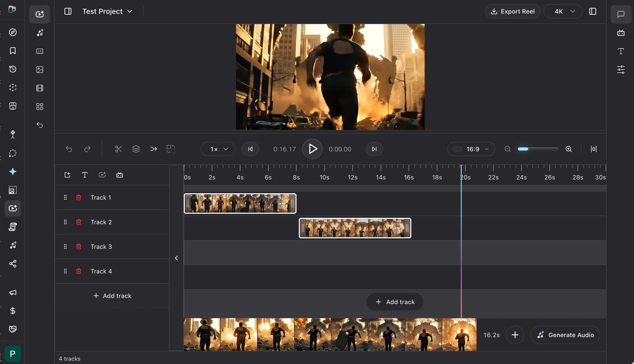Image resolution: width=634 pixels, height=364 pixels.
Task: Click the dashed Add track button in timeline
Action: [x=395, y=302]
